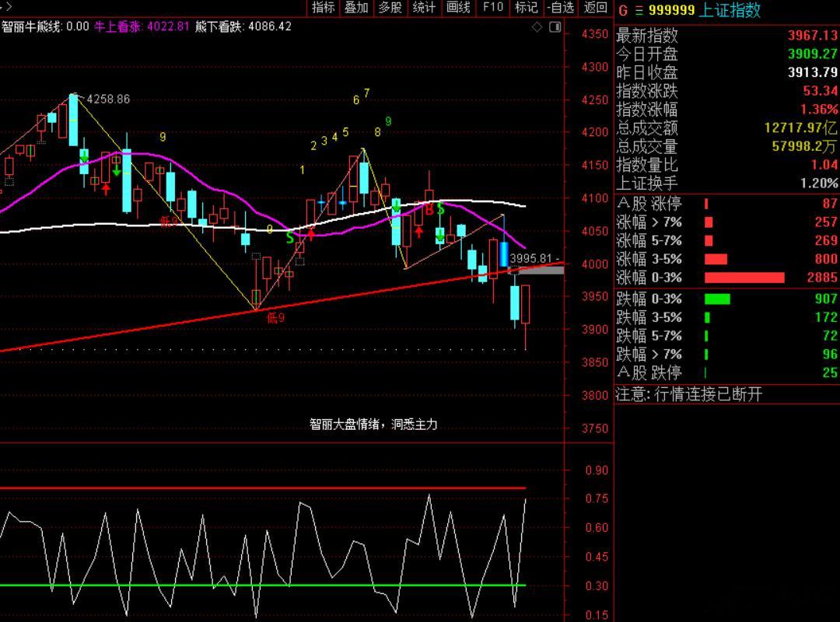Click the 3995.81 price label

[530, 258]
